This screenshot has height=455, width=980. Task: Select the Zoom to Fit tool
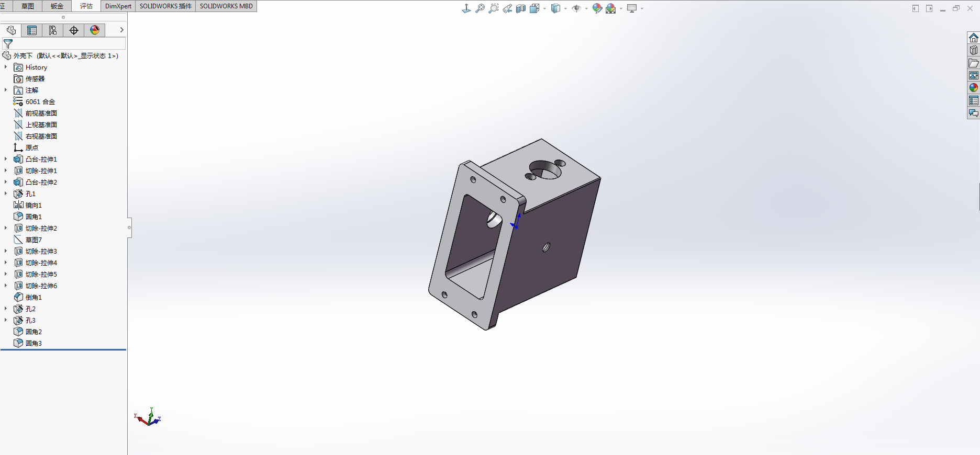(x=480, y=8)
